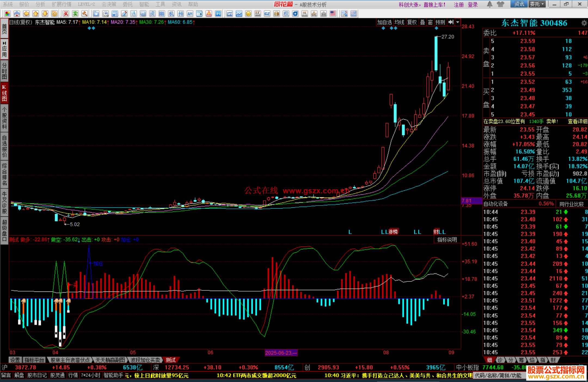Click the green 卖 sell icon
588x382 pixels.
coord(75,14)
